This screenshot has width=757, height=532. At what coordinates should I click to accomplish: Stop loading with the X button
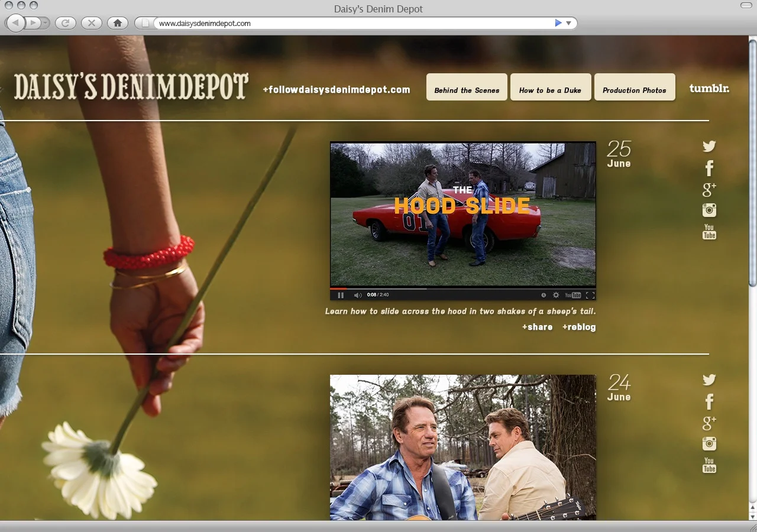pos(91,23)
